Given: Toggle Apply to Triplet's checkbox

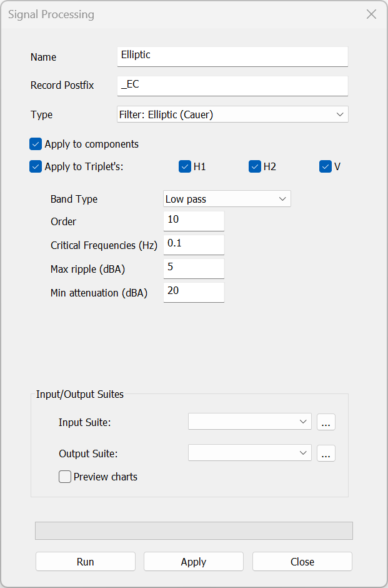Looking at the screenshot, I should coord(36,167).
